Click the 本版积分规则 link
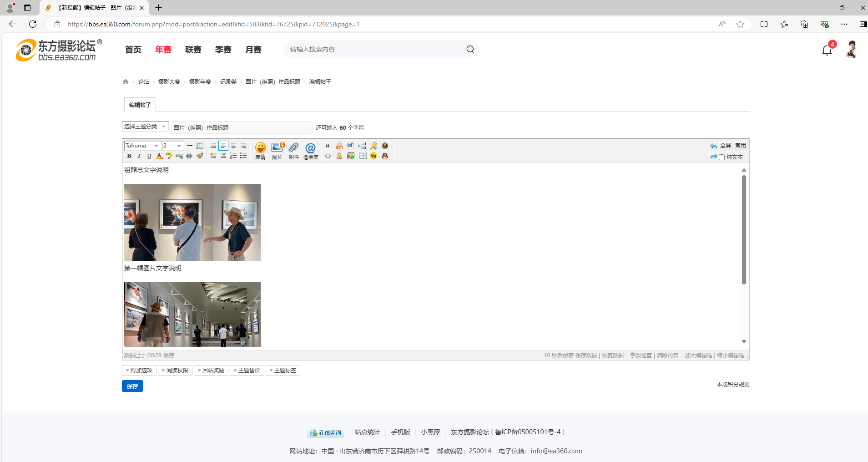 click(733, 385)
